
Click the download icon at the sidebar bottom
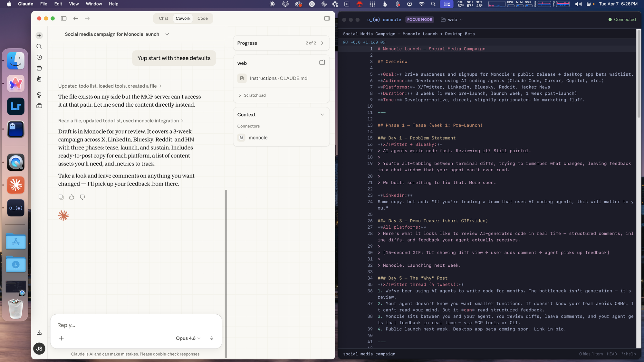pyautogui.click(x=39, y=332)
